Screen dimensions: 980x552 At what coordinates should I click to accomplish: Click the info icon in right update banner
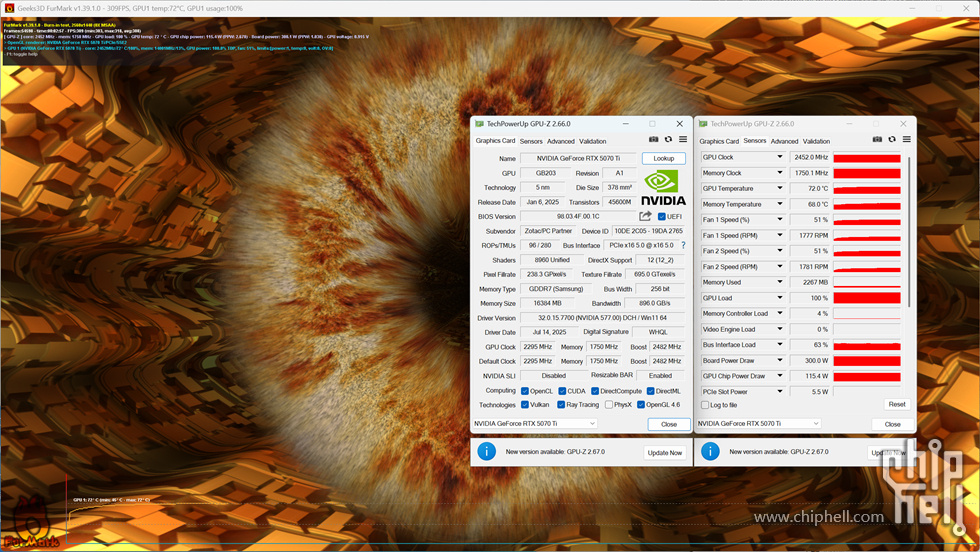(x=710, y=451)
